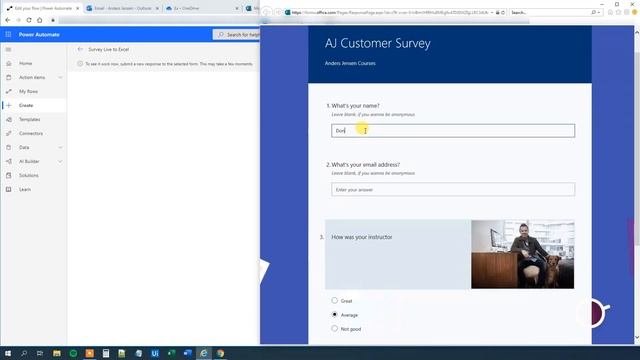Open Action items in the sidebar
The height and width of the screenshot is (360, 640).
[32, 77]
